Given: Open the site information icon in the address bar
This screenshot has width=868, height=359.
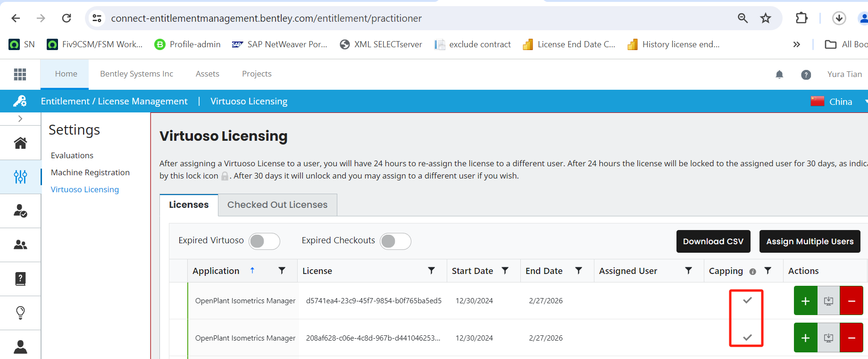Looking at the screenshot, I should click(97, 18).
